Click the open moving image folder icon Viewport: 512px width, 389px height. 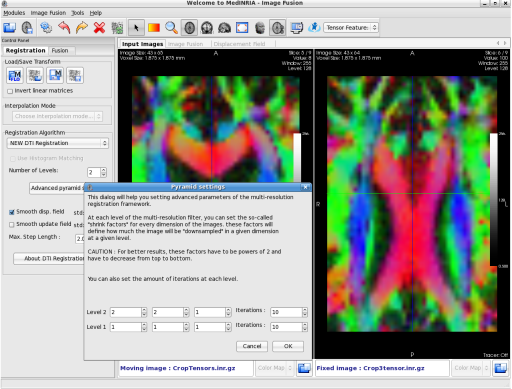[x=304, y=368]
